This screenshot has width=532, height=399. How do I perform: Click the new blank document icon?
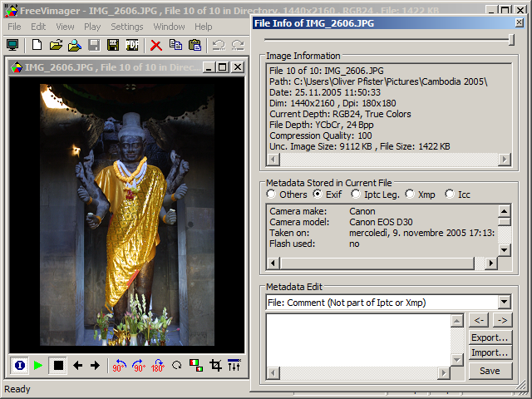tap(37, 45)
